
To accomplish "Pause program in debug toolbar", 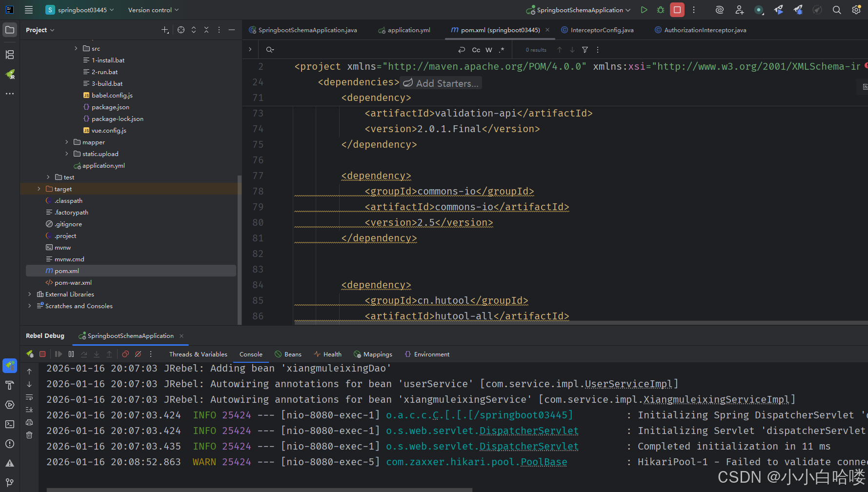I will 71,354.
